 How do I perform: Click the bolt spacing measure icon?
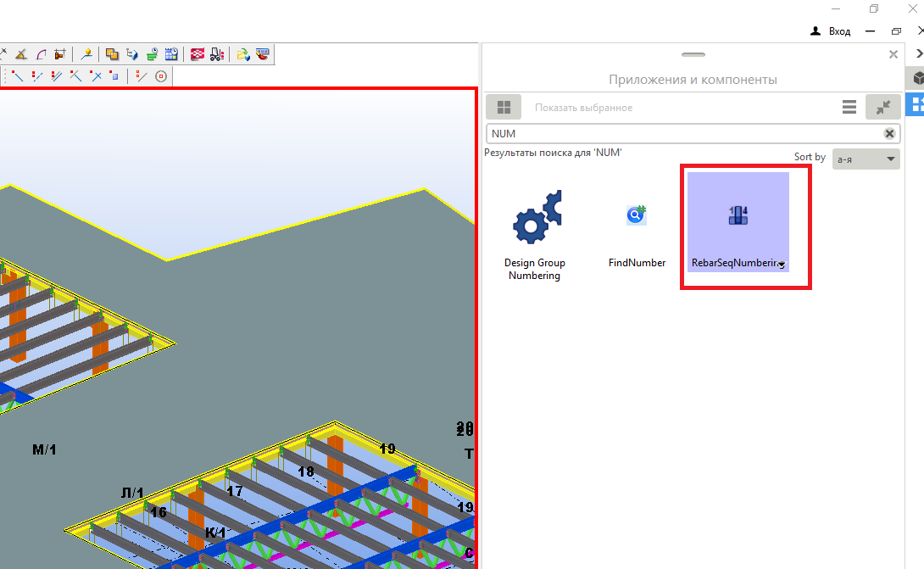pos(59,54)
